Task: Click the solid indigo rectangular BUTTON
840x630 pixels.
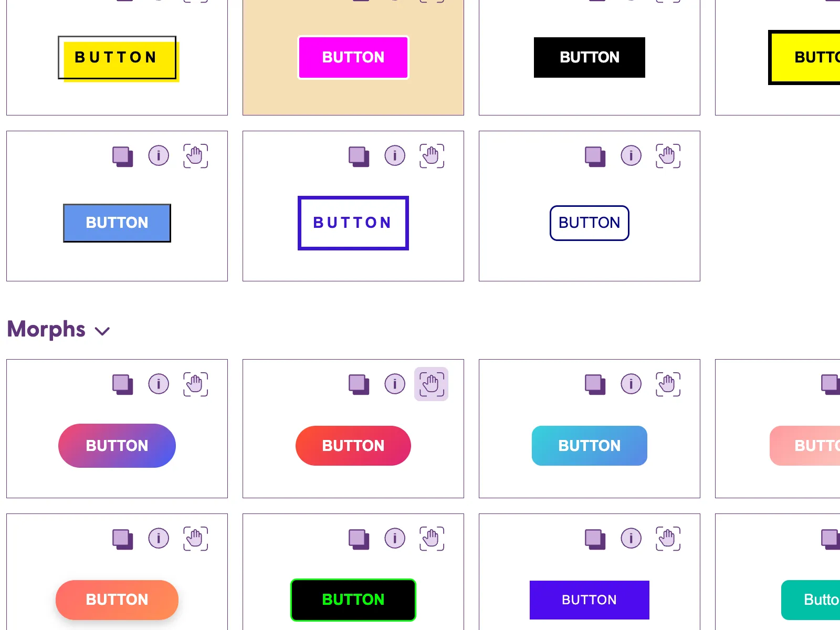Action: [590, 600]
